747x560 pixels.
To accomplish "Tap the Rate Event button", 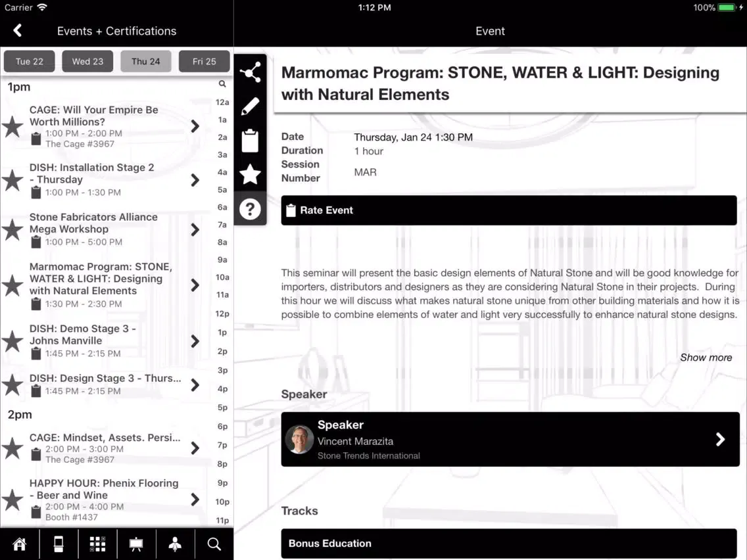I will point(509,210).
